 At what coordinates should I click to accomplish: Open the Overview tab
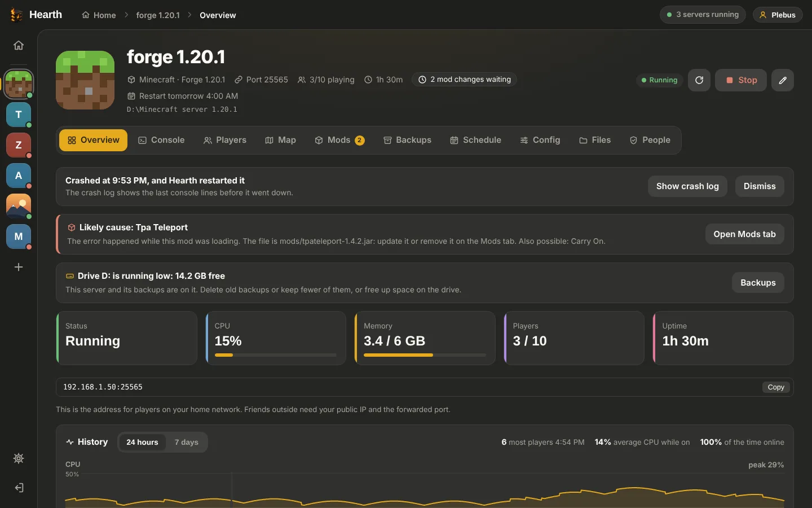click(x=93, y=140)
